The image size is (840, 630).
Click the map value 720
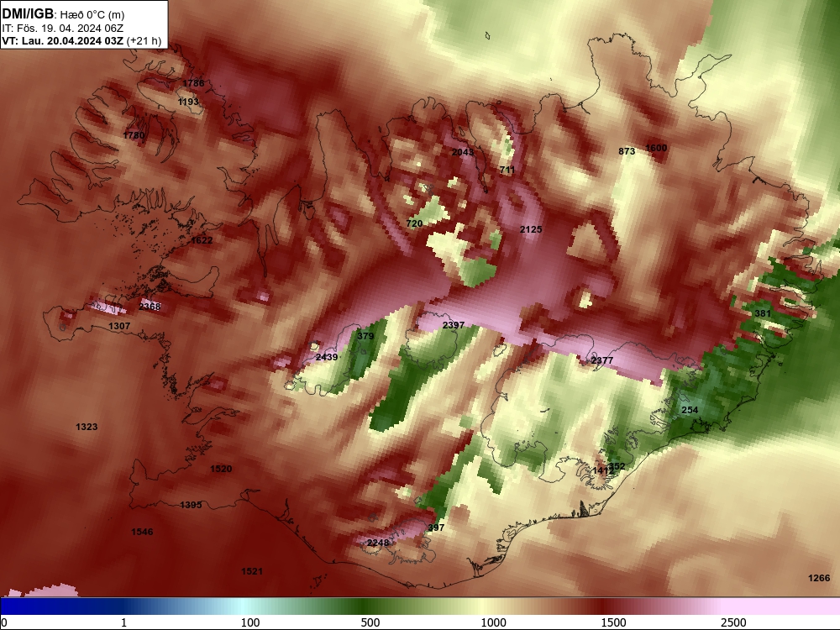tap(415, 224)
